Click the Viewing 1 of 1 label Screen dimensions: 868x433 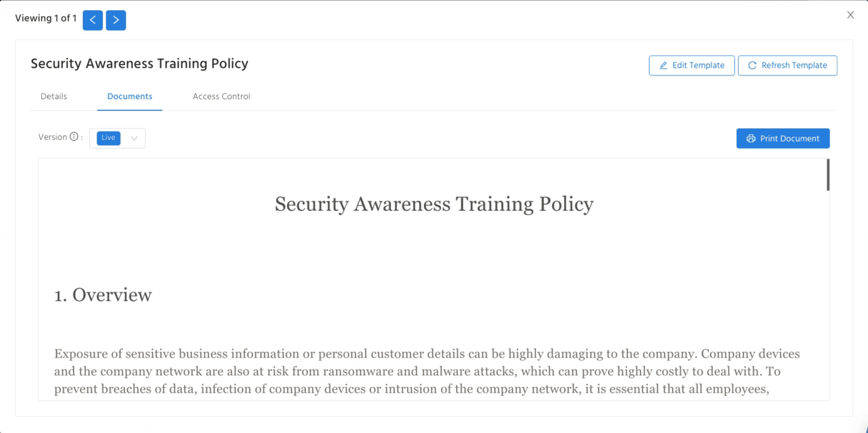point(46,18)
